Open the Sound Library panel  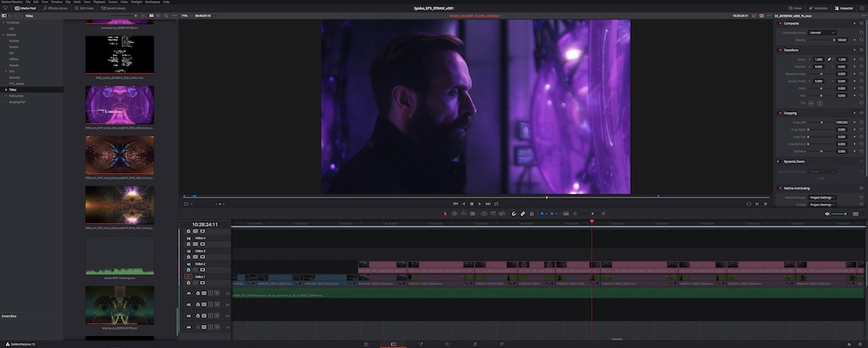114,8
